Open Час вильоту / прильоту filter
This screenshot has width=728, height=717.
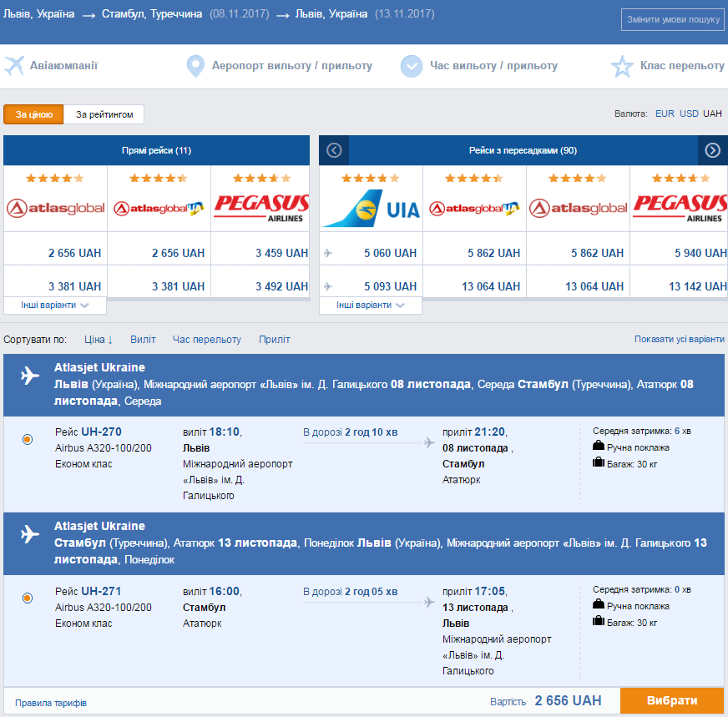(x=493, y=65)
